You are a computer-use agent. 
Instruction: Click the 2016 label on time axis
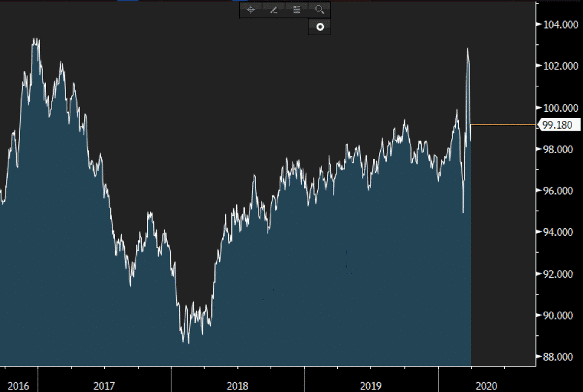click(19, 385)
